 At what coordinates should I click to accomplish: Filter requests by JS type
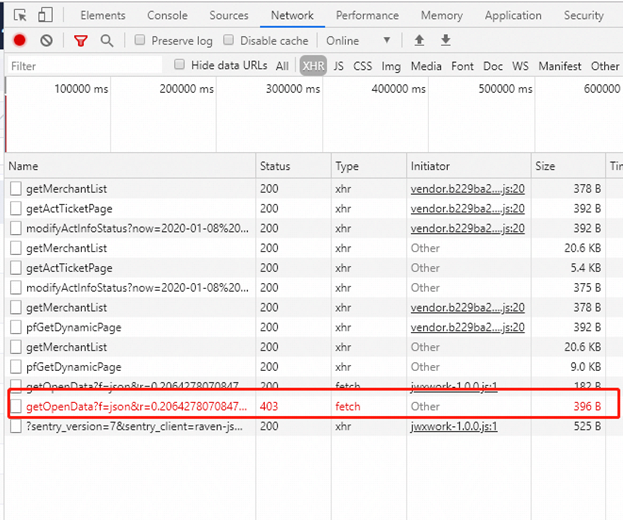point(339,66)
